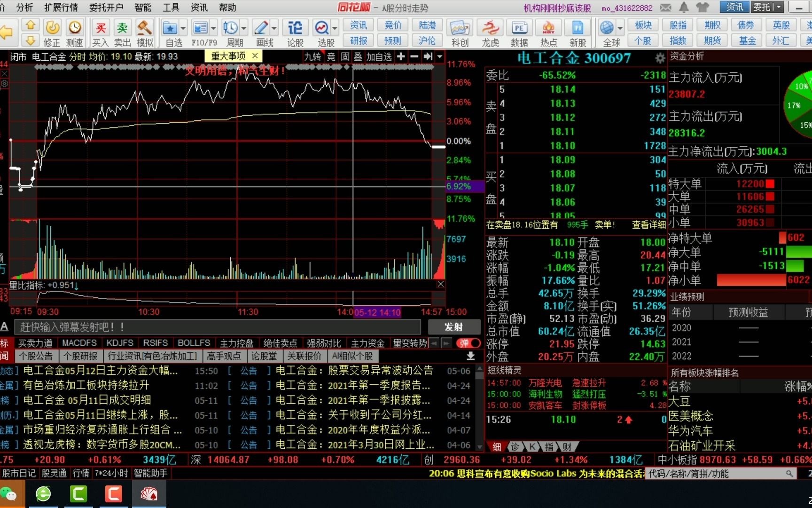Image resolution: width=812 pixels, height=508 pixels.
Task: Expand the 选股 dropdown arrow
Action: (x=335, y=28)
